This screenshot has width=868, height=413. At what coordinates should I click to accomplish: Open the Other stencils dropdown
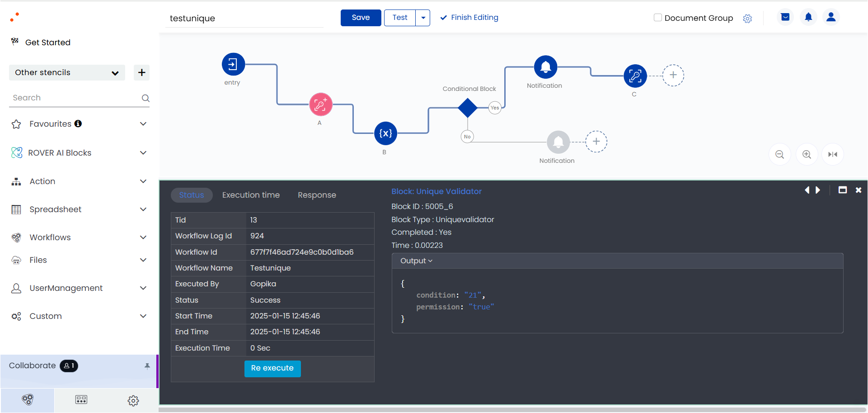(67, 72)
